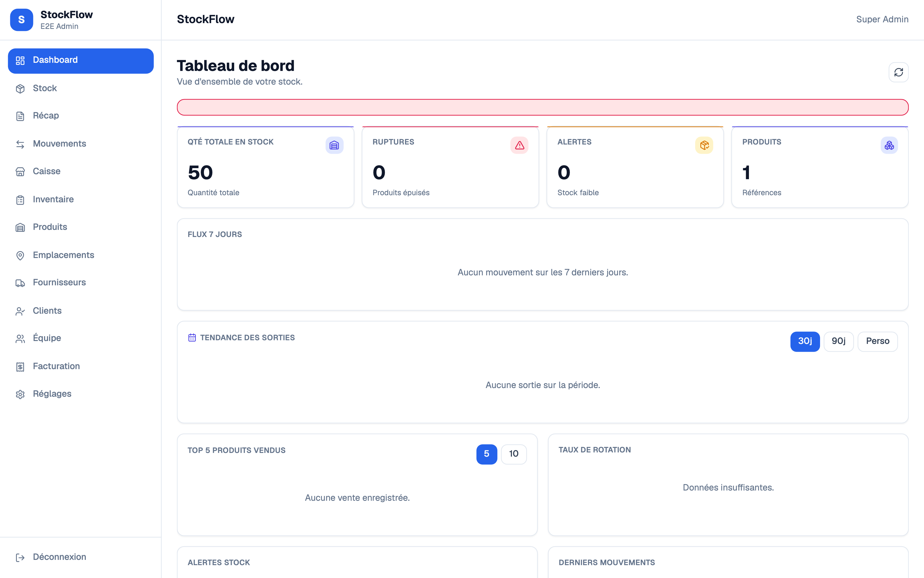
Task: Click the StockFlow blue S logo
Action: click(x=21, y=20)
